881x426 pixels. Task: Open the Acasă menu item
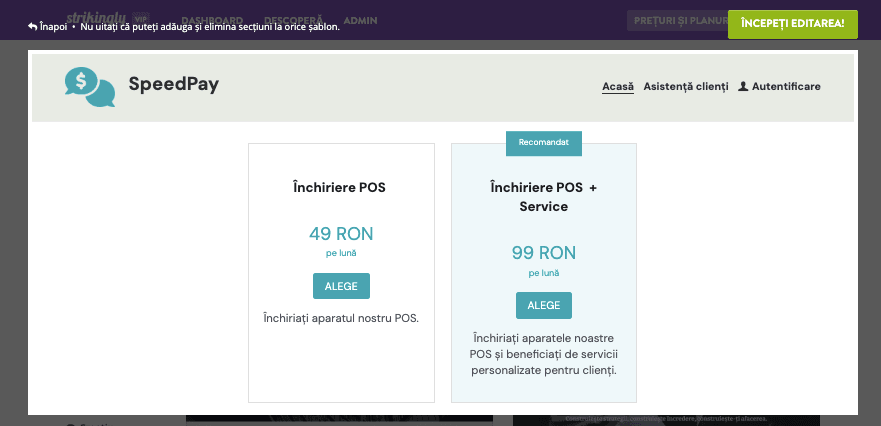(x=618, y=87)
